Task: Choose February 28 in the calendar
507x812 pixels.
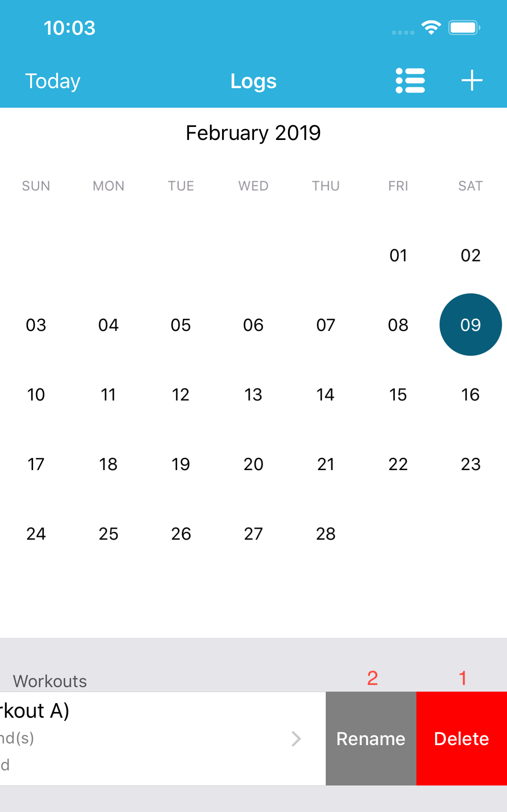Action: 325,534
